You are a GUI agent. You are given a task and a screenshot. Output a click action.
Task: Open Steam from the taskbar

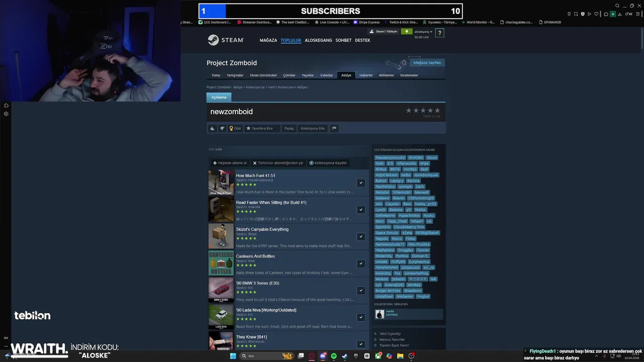(345, 356)
